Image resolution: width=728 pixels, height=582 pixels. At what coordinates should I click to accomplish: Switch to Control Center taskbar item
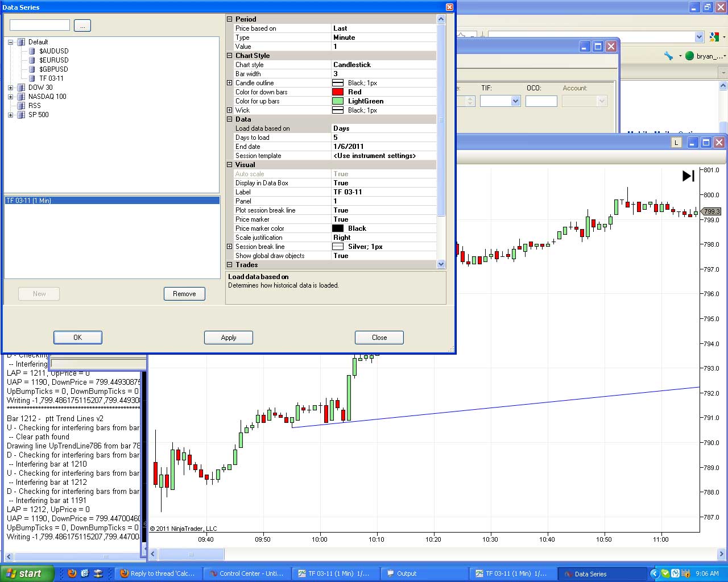246,573
